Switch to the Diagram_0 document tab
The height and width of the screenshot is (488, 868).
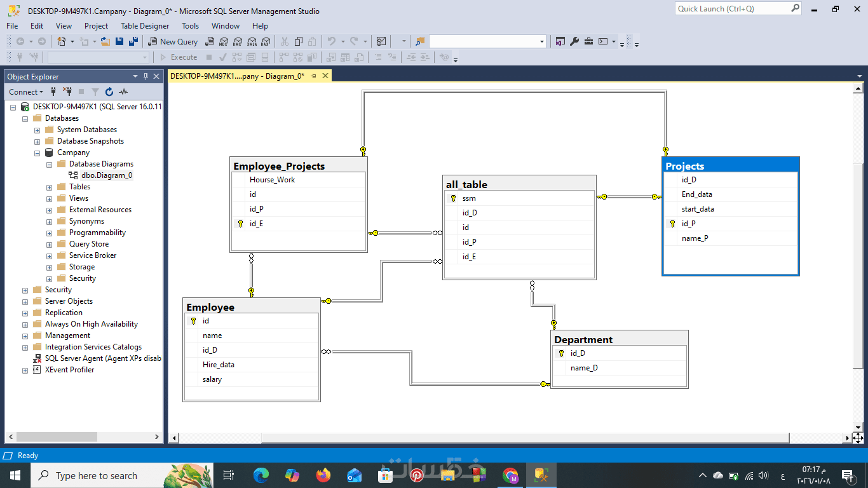point(237,76)
